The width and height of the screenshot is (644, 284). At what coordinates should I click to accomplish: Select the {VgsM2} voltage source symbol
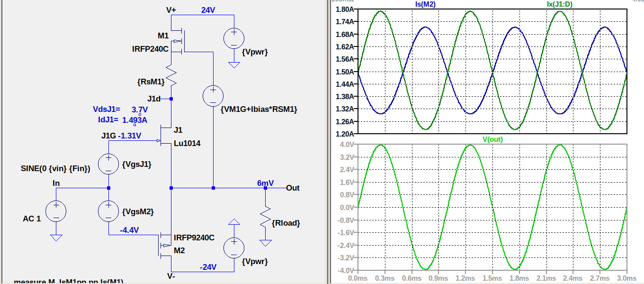(108, 211)
